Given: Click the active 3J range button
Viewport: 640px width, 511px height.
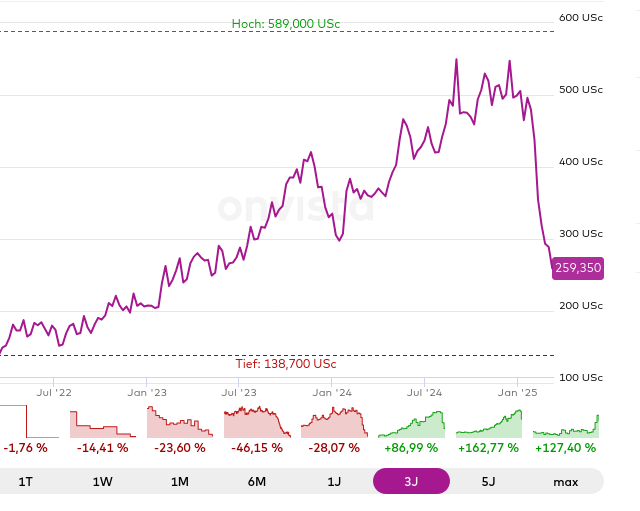Looking at the screenshot, I should [411, 482].
